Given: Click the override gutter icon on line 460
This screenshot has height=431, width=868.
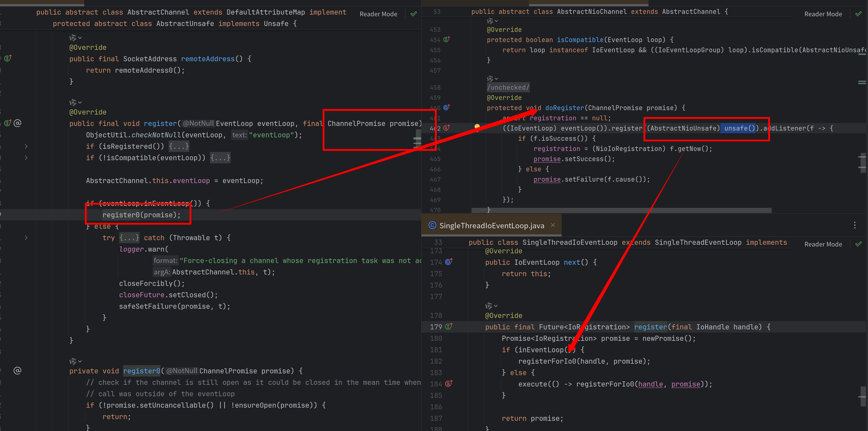Looking at the screenshot, I should [x=447, y=107].
